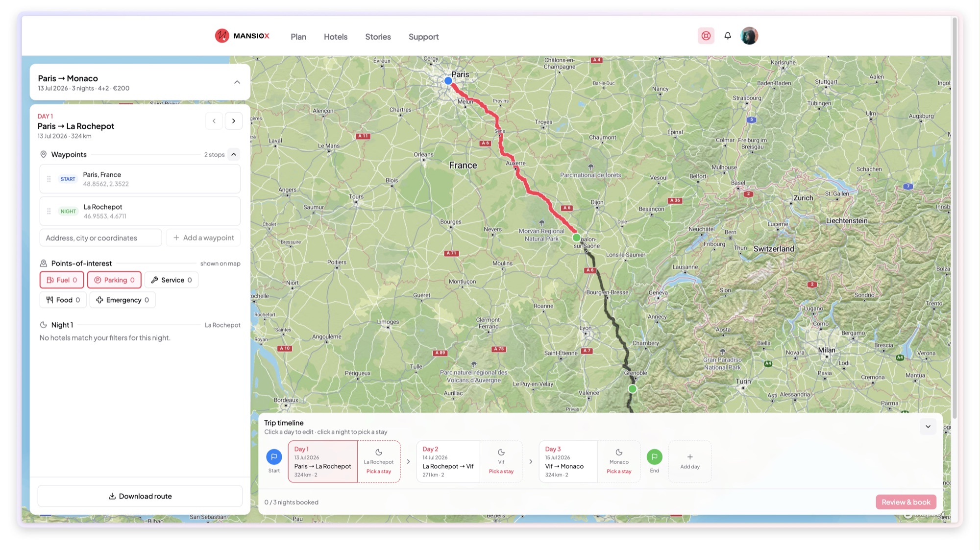980x550 pixels.
Task: Select the La Rochepot NIGHT waypoint
Action: click(140, 211)
